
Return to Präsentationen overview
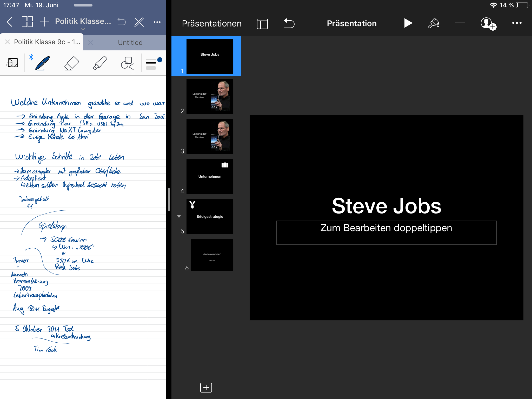coord(211,23)
